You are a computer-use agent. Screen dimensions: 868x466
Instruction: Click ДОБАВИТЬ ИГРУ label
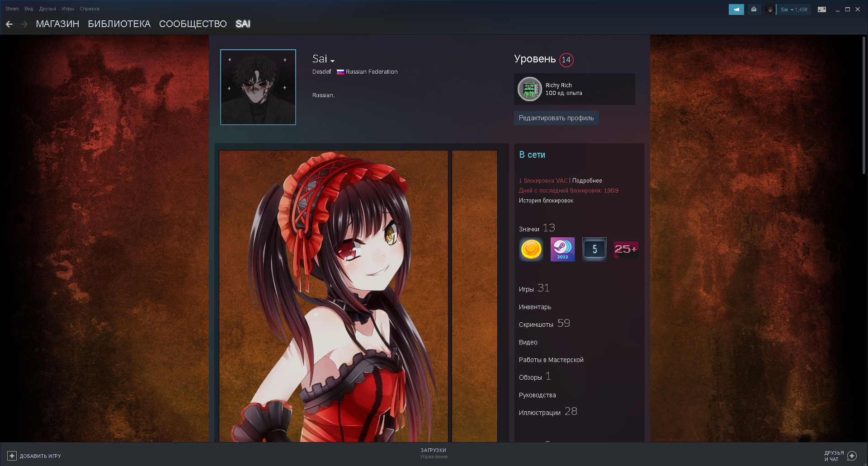(40, 456)
